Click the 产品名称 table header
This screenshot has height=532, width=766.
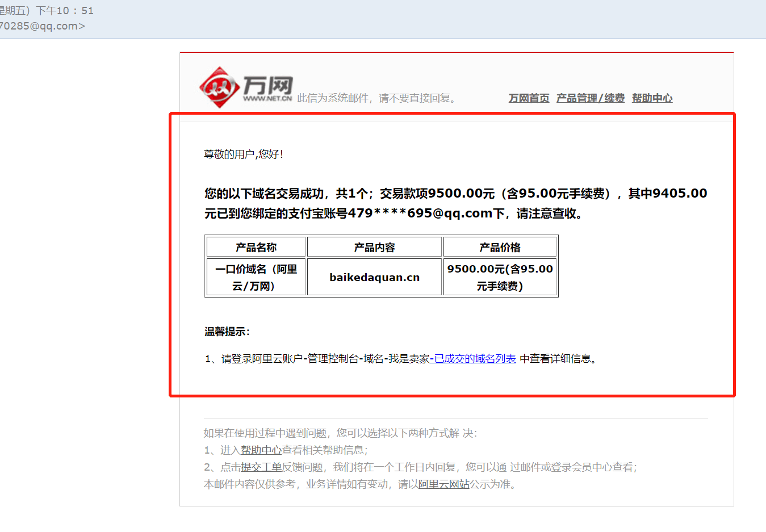(256, 248)
